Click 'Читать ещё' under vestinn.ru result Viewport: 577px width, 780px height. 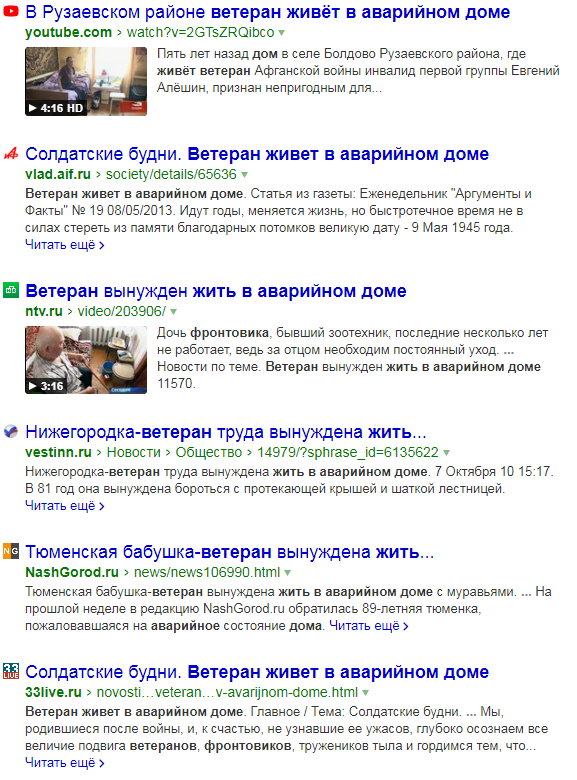[x=65, y=506]
